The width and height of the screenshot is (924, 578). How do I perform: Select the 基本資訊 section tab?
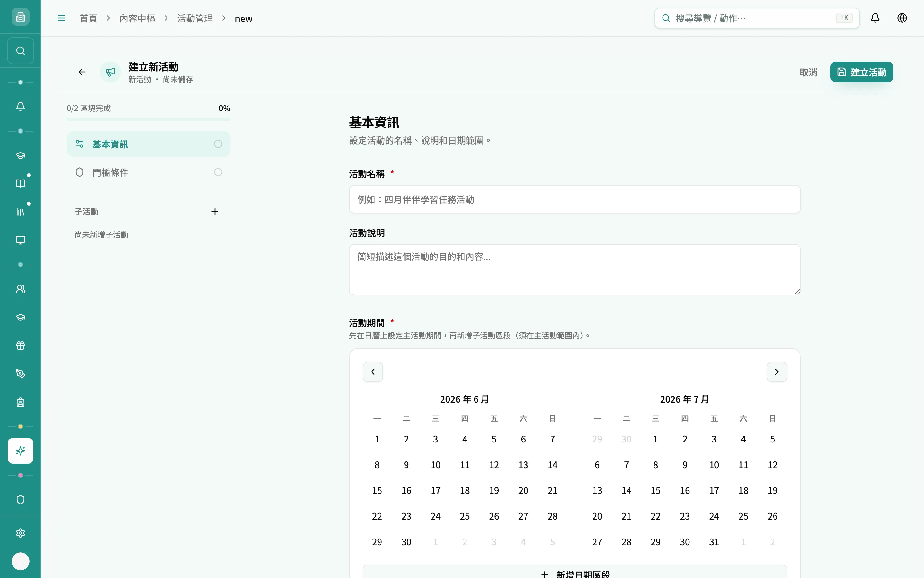pos(149,144)
